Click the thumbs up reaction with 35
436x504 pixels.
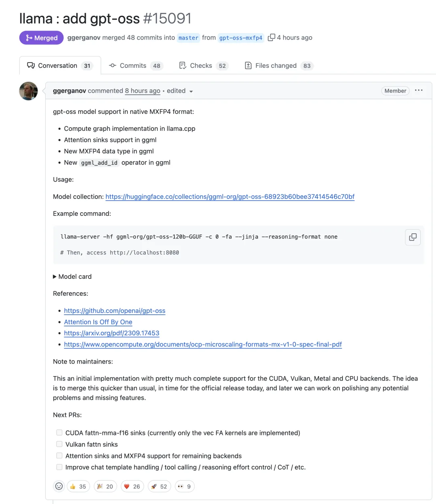78,486
